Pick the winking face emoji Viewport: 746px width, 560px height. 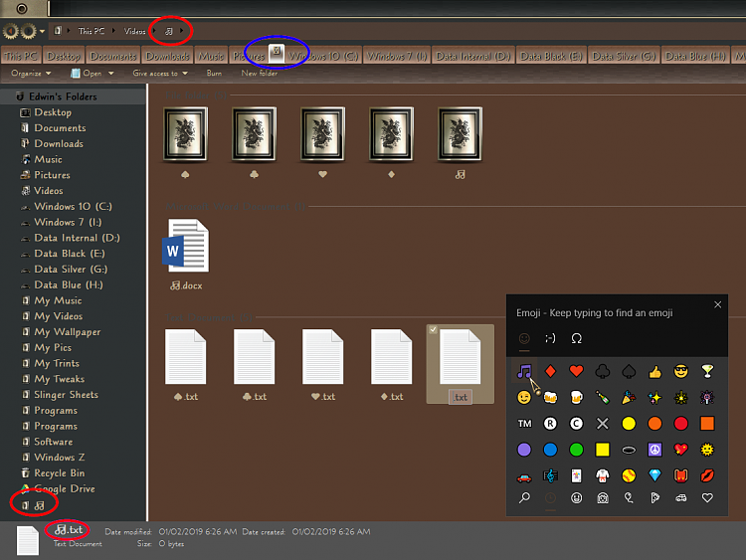(x=524, y=397)
